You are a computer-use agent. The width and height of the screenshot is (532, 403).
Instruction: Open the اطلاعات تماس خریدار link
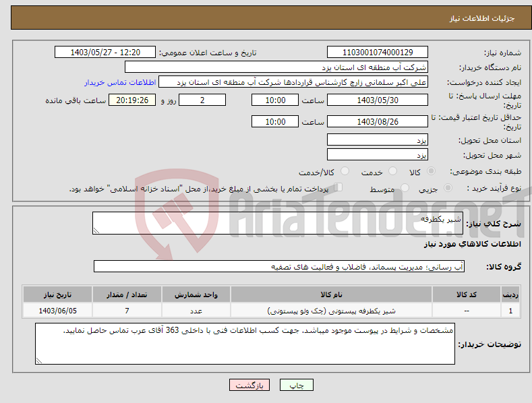point(120,82)
